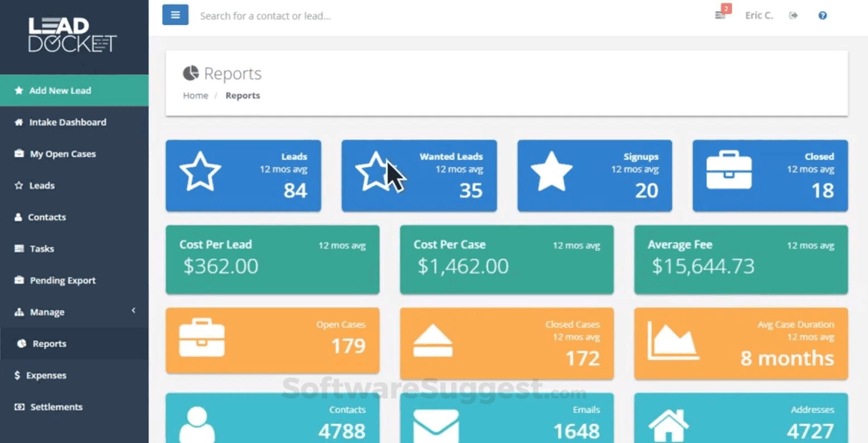Click the dollar sign Expenses icon

pyautogui.click(x=18, y=375)
